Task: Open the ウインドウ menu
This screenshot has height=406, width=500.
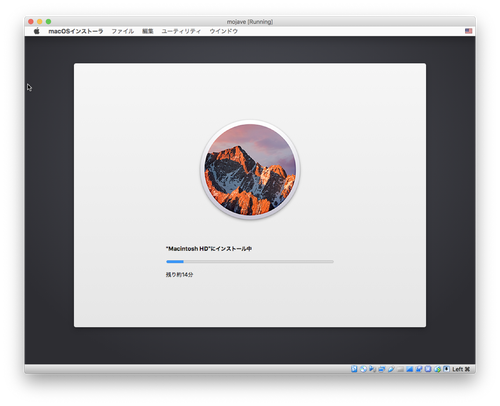Action: tap(223, 31)
